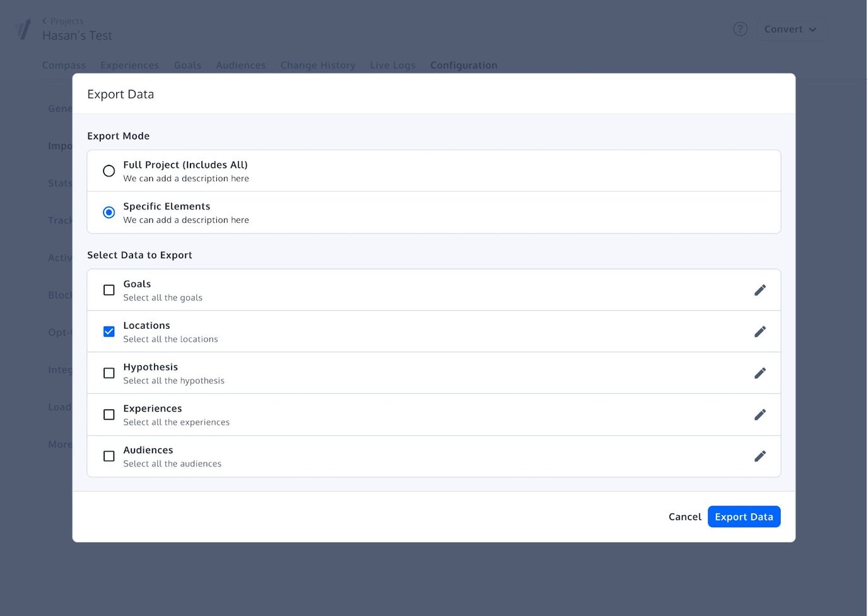Open the Convert dropdown menu
The width and height of the screenshot is (868, 616).
[x=790, y=29]
